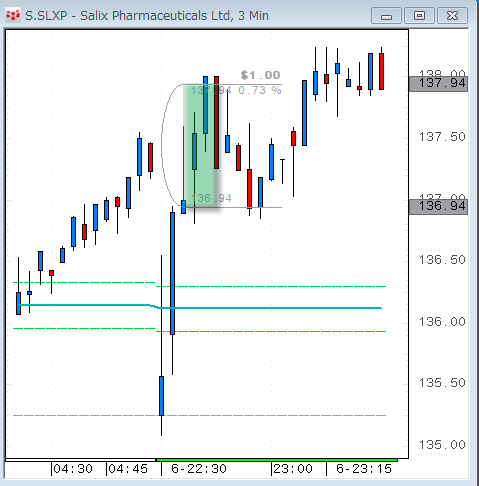Click the $1.00 measurement label

260,75
